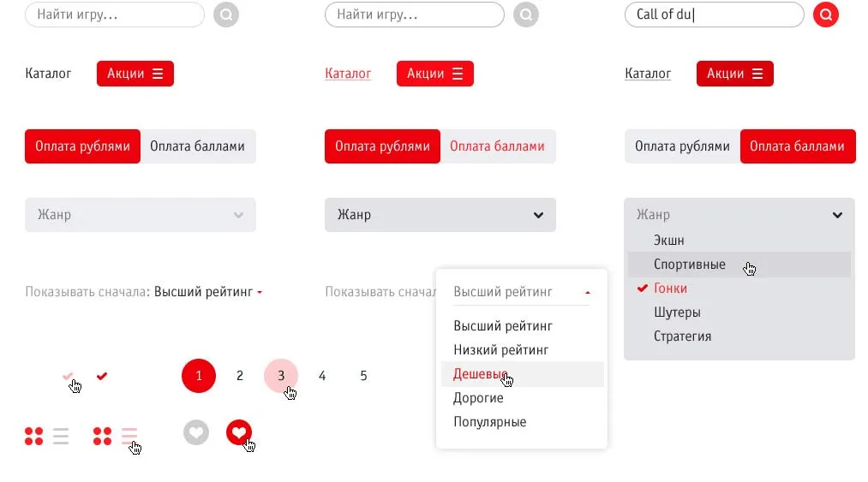Viewport: 868px width, 482px height.
Task: Click the leftmost gray search magnifier icon
Action: [x=226, y=15]
